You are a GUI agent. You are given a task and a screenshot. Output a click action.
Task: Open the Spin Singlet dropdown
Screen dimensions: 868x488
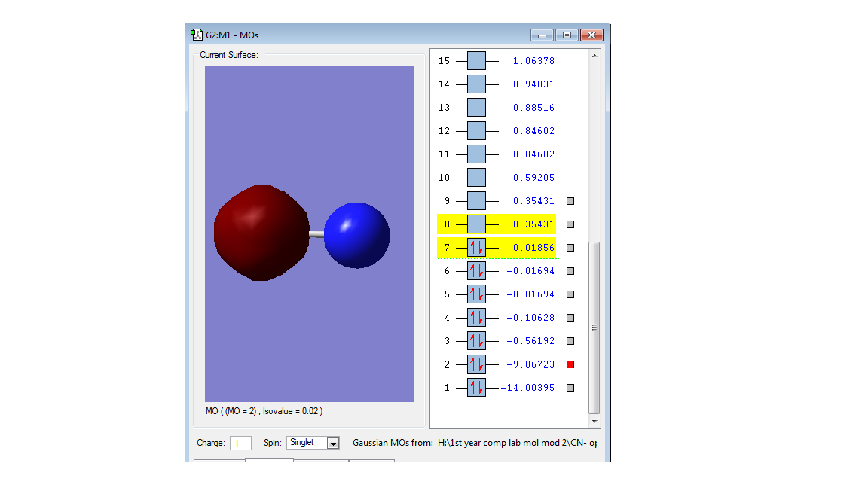click(333, 443)
